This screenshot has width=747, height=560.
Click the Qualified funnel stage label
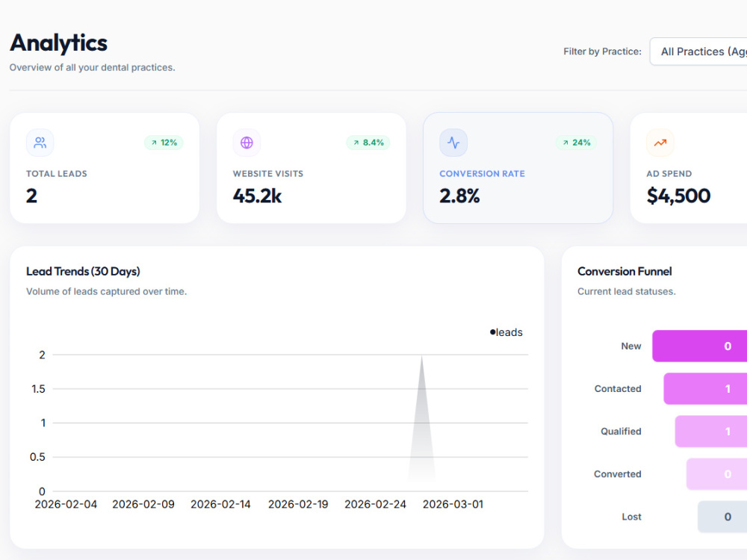click(x=621, y=432)
